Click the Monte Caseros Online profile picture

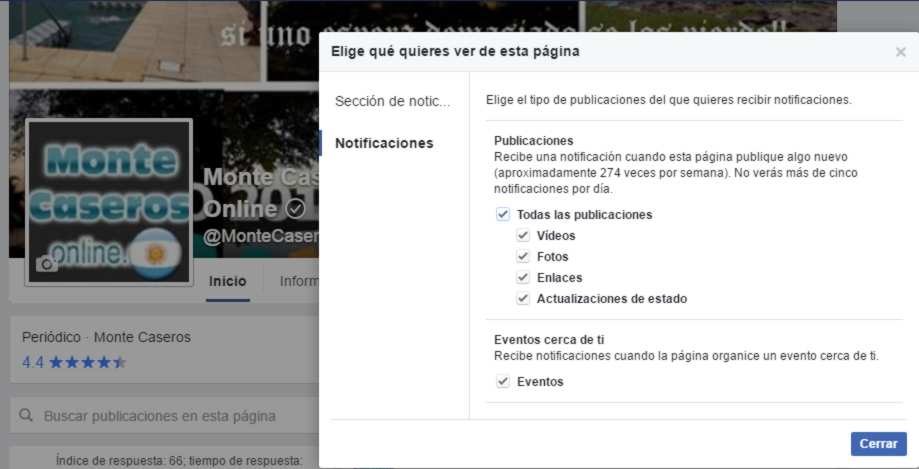109,202
